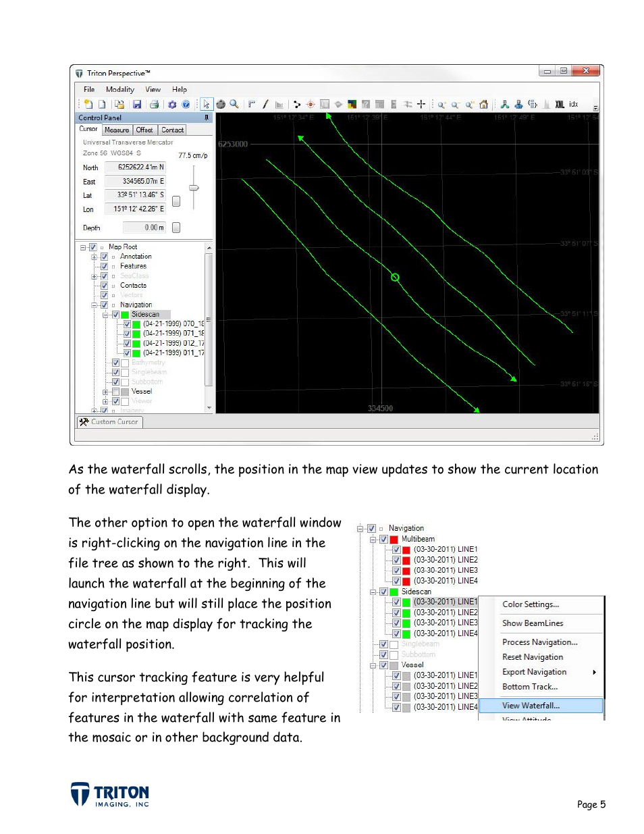Viewport: 644px width, 834px height.
Task: Uncheck the Sidescan checkbox under Map Root
Action: [115, 315]
